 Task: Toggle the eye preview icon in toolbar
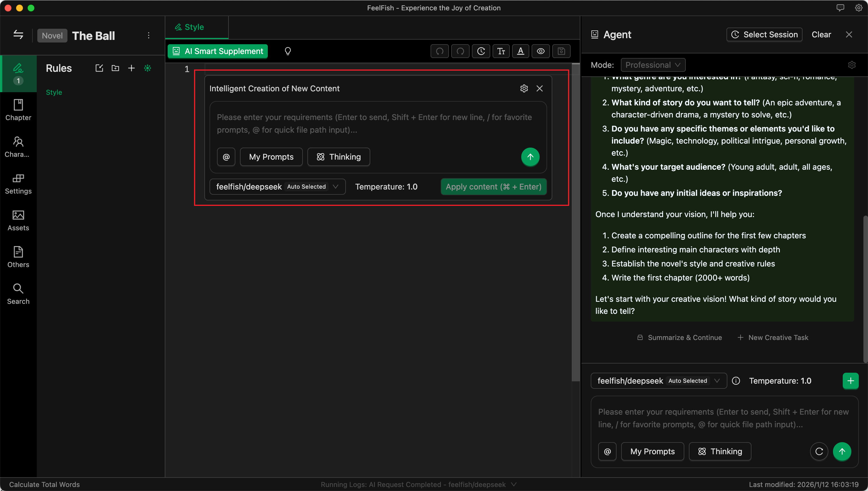(540, 51)
